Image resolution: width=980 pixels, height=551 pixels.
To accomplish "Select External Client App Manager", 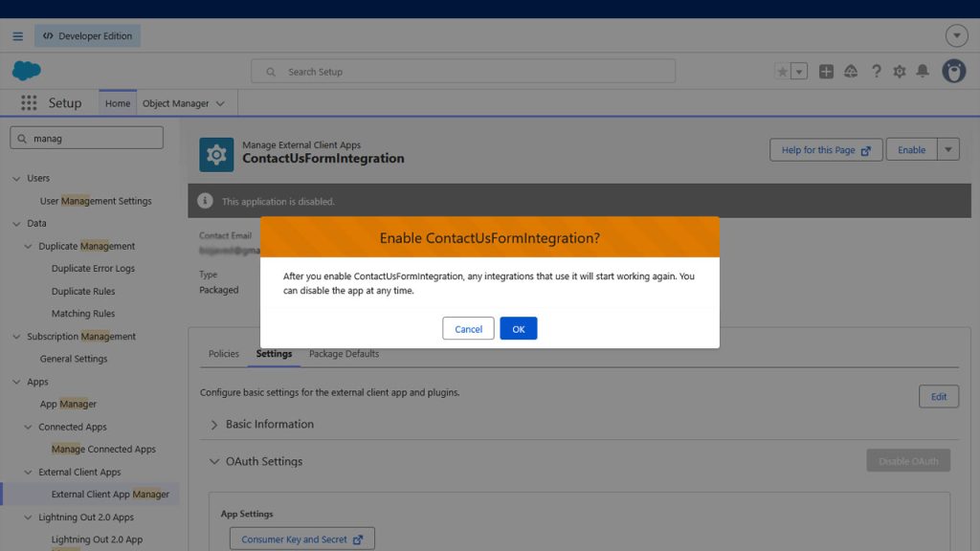I will pos(110,495).
